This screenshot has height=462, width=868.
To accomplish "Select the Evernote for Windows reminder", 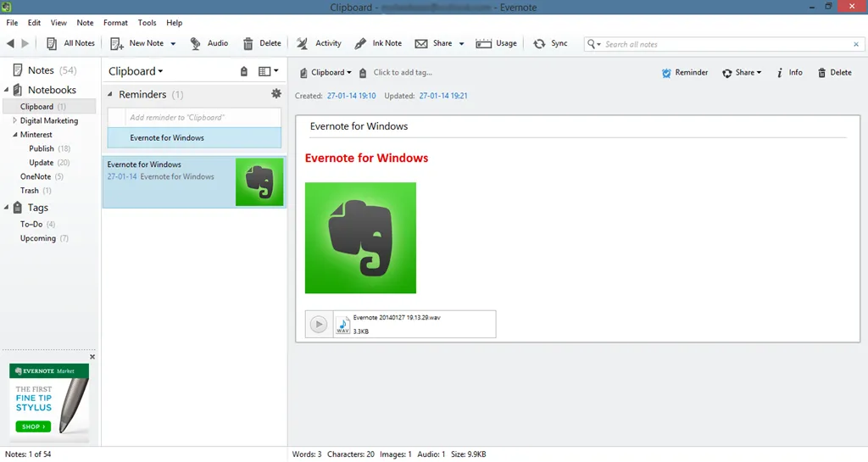I will coord(194,138).
